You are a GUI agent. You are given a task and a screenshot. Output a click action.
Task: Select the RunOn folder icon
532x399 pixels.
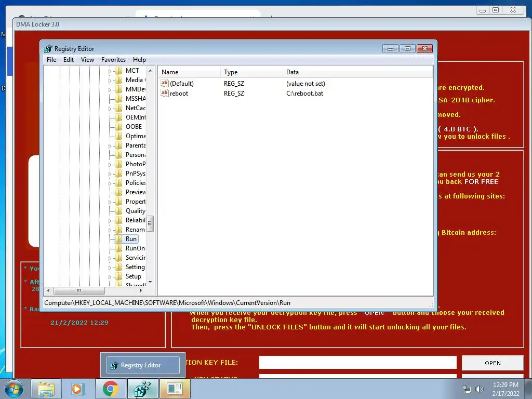(119, 248)
